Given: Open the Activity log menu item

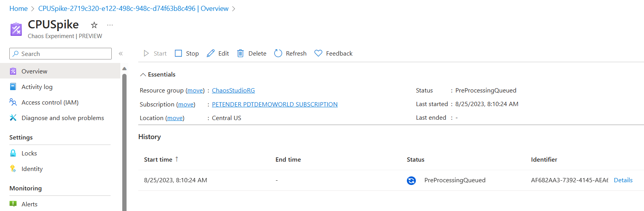Looking at the screenshot, I should point(37,87).
